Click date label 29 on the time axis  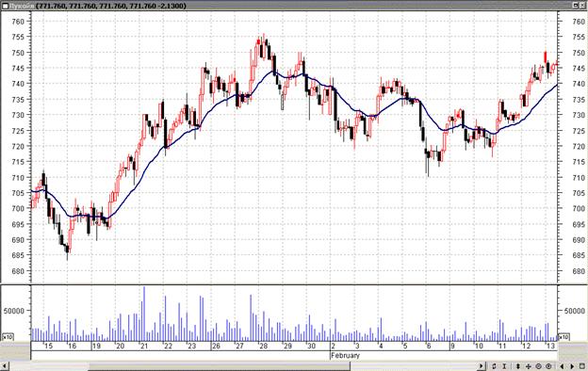[x=287, y=346]
